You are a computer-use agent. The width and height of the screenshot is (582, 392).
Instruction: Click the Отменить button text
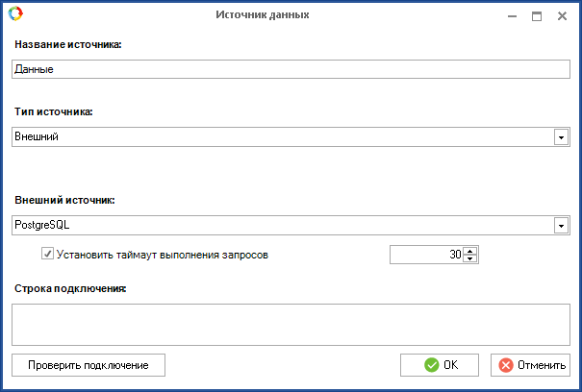[542, 365]
